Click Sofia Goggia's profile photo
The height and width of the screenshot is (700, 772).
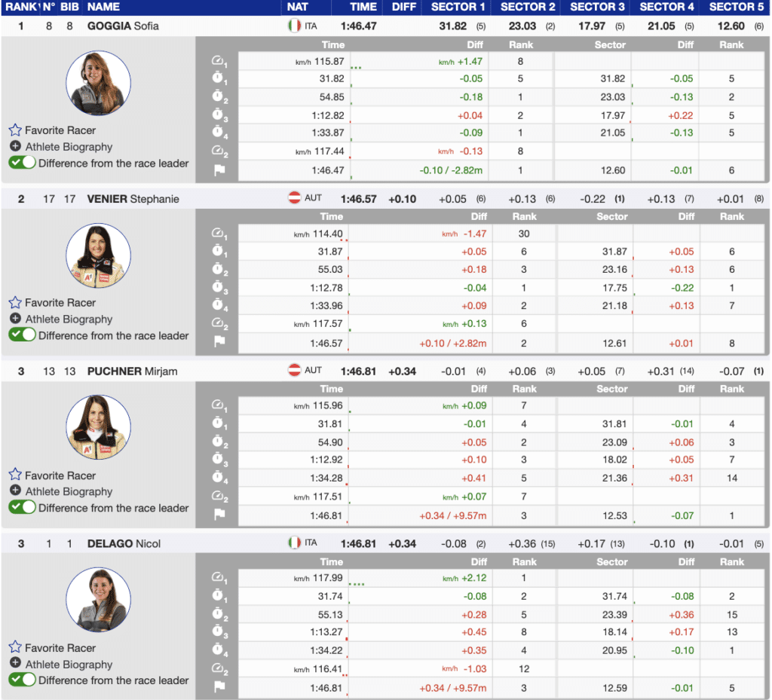click(98, 83)
